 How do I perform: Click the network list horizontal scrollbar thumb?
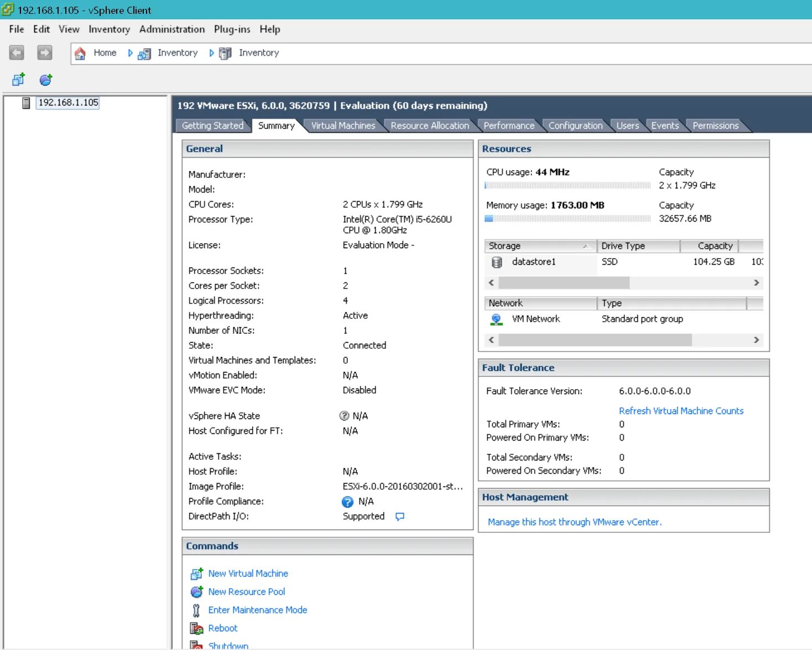click(595, 340)
